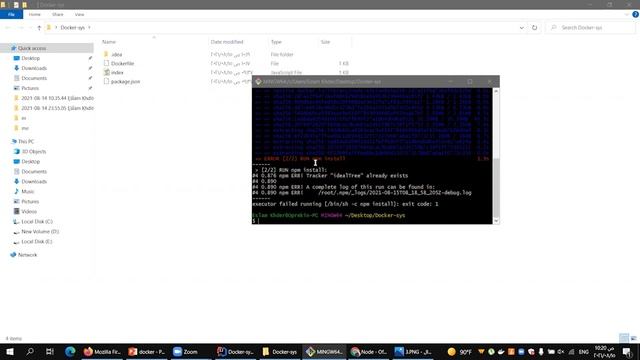Switch to Zoom taskbar window
Image resolution: width=640 pixels, height=360 pixels.
pos(191,352)
